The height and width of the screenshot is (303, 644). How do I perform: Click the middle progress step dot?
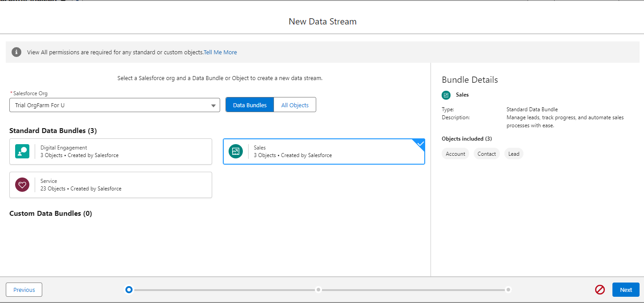coord(318,290)
